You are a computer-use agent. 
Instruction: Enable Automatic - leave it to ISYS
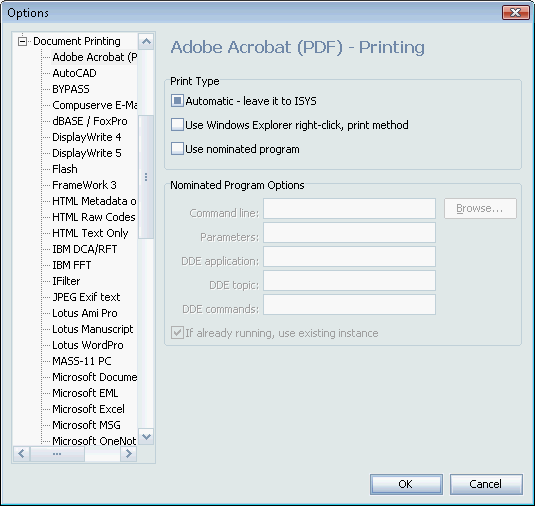(177, 101)
